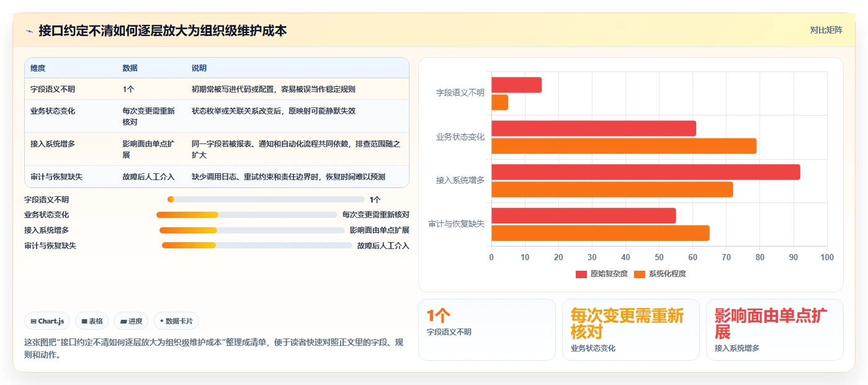Select the 进度 tag chip
The width and height of the screenshot is (868, 385).
click(x=131, y=321)
